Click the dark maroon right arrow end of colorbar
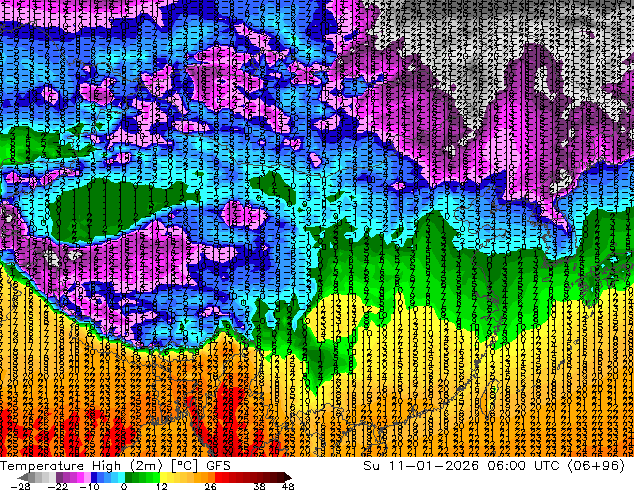 [x=287, y=477]
